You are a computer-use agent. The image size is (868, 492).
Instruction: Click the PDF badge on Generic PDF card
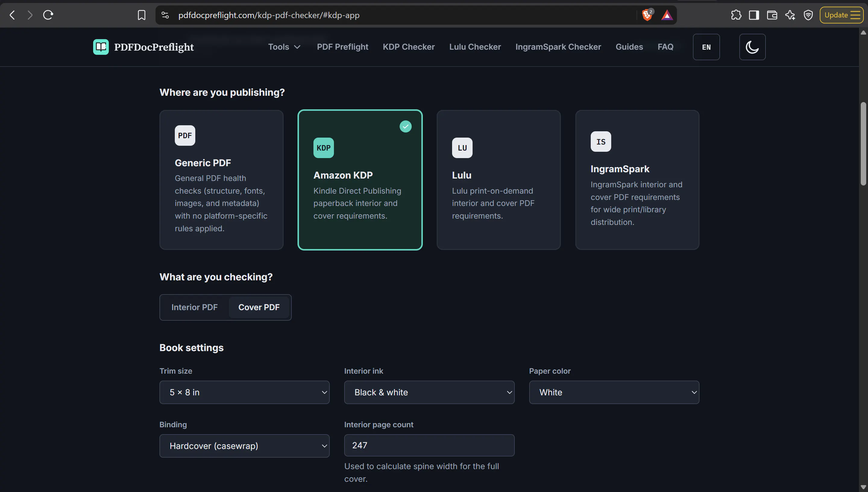(185, 135)
